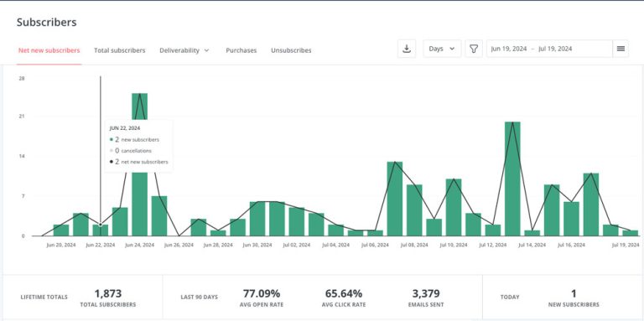
Task: Click the Jun 19, 2024 start date field
Action: pos(508,49)
